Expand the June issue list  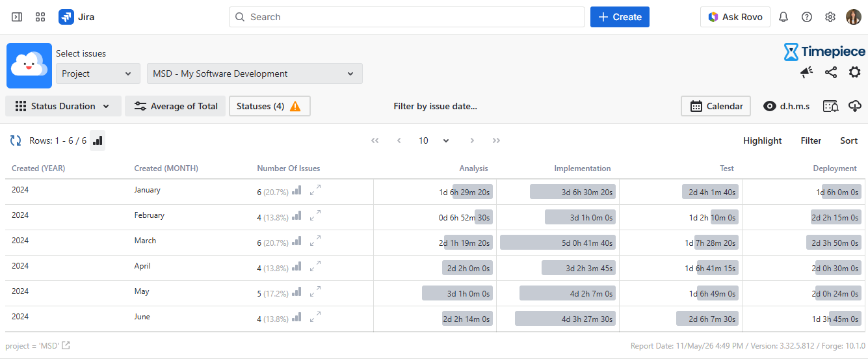coord(315,317)
